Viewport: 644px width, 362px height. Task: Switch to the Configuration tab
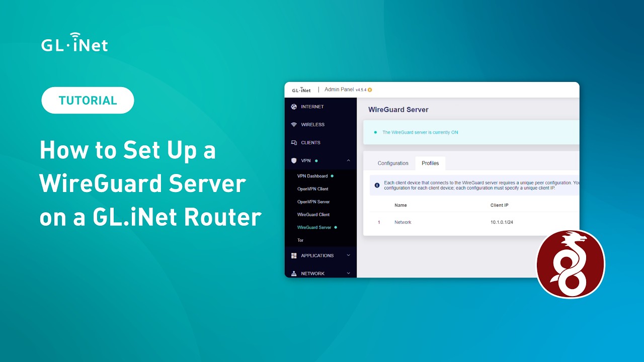[393, 163]
